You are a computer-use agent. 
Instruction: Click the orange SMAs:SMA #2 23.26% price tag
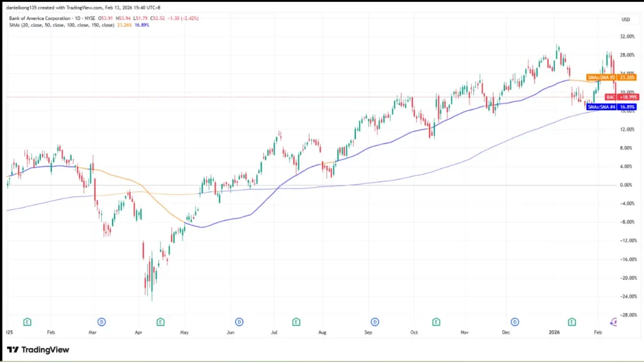(611, 77)
